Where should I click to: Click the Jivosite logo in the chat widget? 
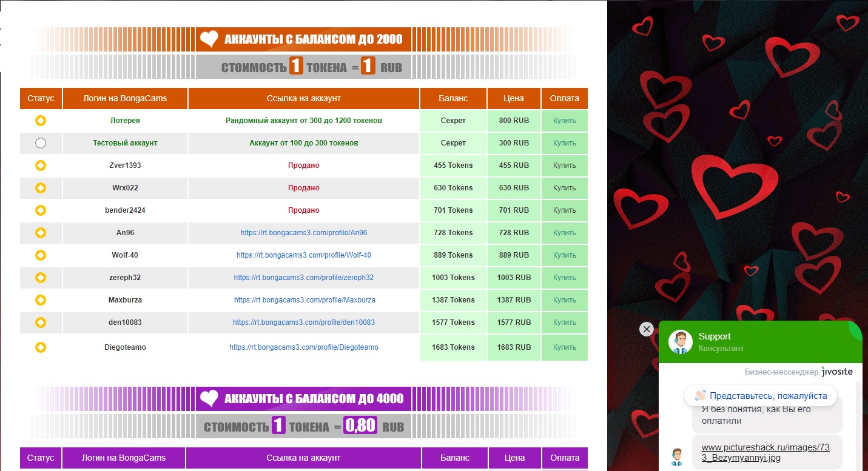(837, 372)
